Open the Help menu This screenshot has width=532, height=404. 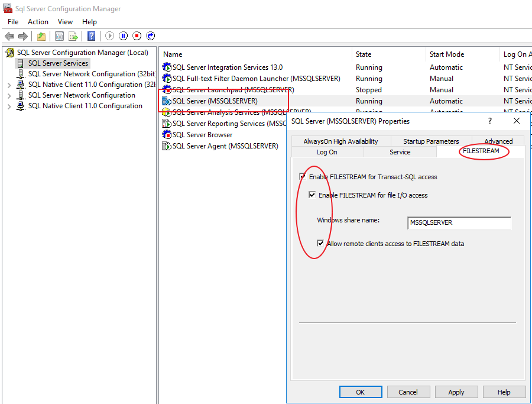[x=90, y=22]
